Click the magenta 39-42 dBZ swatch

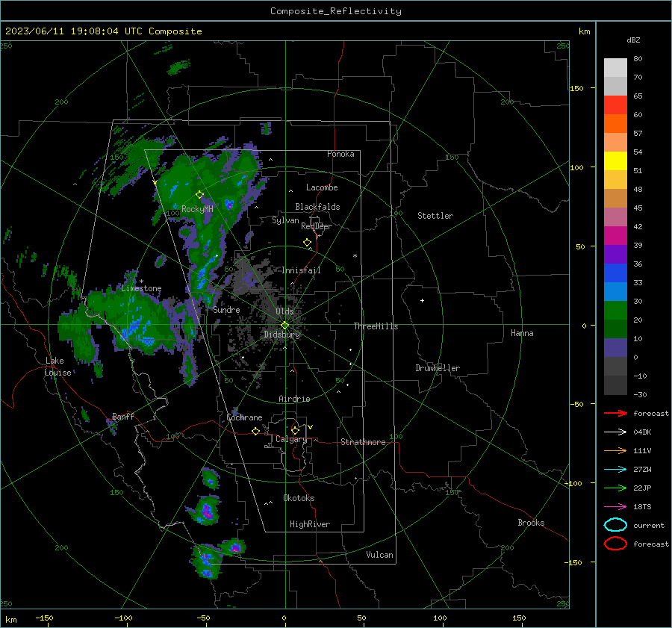[615, 236]
